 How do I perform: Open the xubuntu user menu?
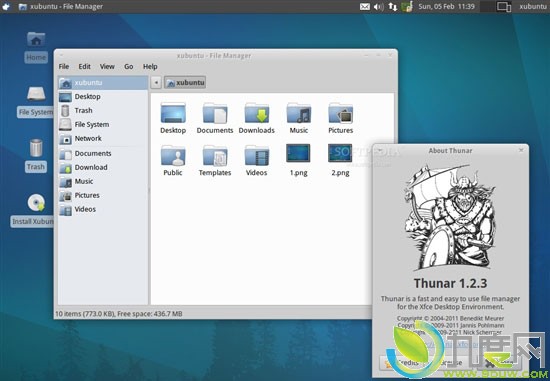click(532, 6)
